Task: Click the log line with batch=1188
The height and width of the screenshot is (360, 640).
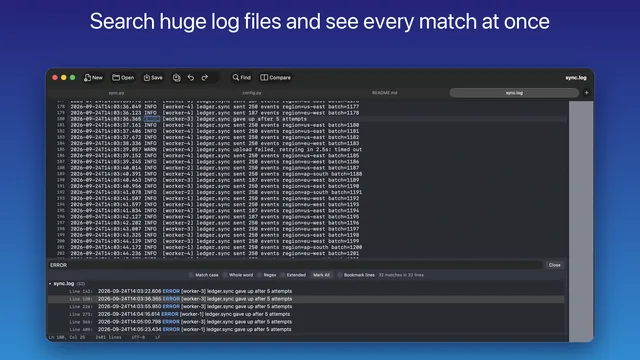Action: click(216, 174)
